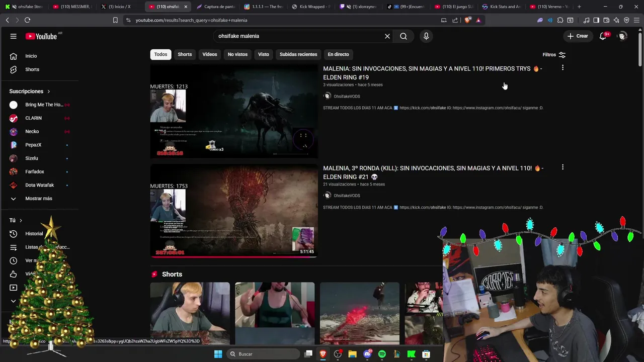Viewport: 644px width, 362px height.
Task: Open the Dota Watafak subscription
Action: (39, 185)
